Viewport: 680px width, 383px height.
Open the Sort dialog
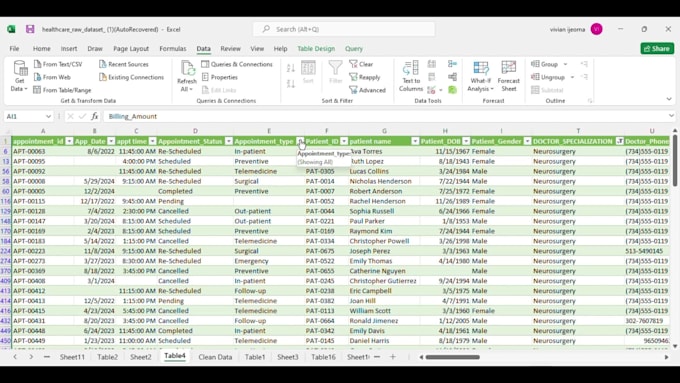click(x=308, y=72)
